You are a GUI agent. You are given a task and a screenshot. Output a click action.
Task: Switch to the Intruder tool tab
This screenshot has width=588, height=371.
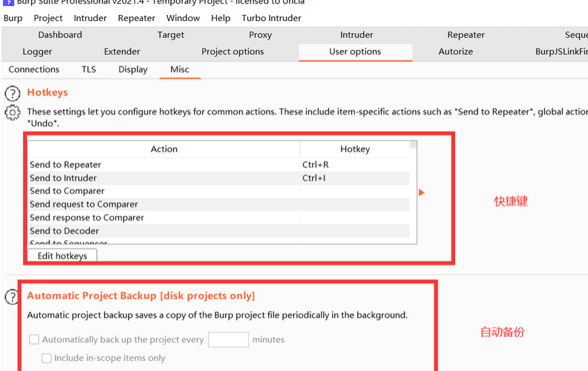(x=356, y=35)
